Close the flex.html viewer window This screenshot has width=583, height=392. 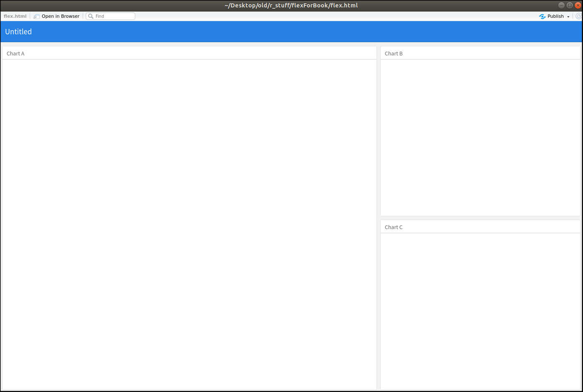[578, 5]
